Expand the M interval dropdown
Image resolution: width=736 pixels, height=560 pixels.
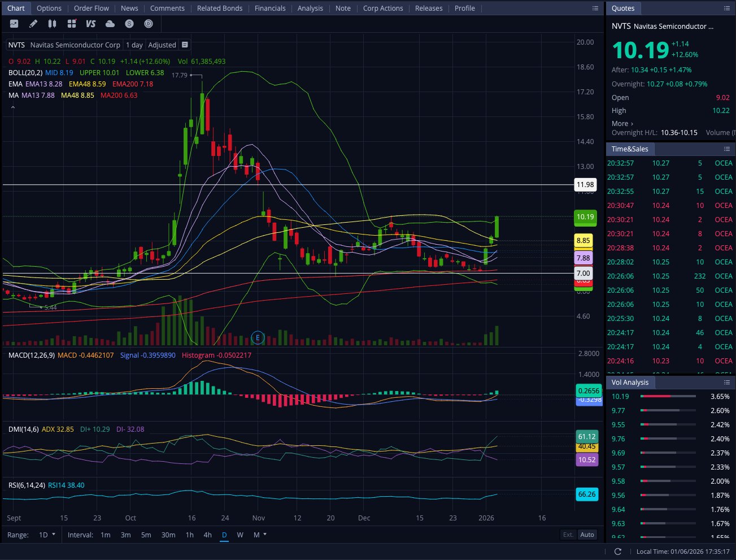(260, 535)
